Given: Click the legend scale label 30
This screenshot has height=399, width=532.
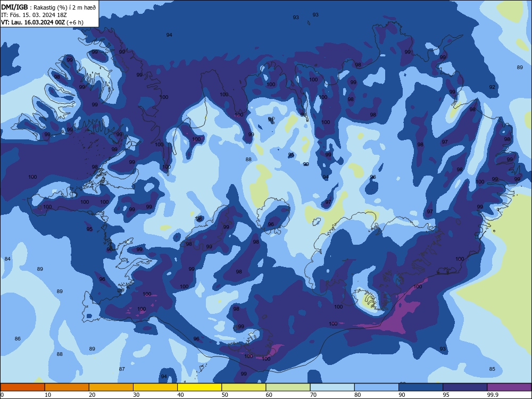Looking at the screenshot, I should pos(136,395).
